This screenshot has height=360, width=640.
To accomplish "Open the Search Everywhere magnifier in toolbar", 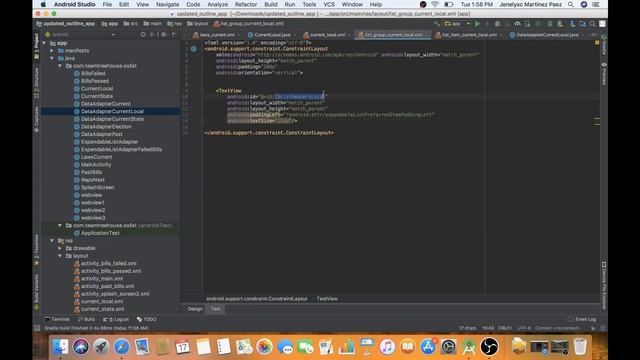I will [x=592, y=24].
